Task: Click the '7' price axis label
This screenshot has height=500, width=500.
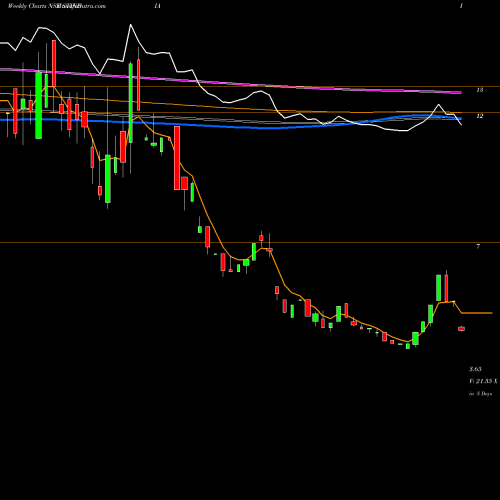Action: coord(478,246)
